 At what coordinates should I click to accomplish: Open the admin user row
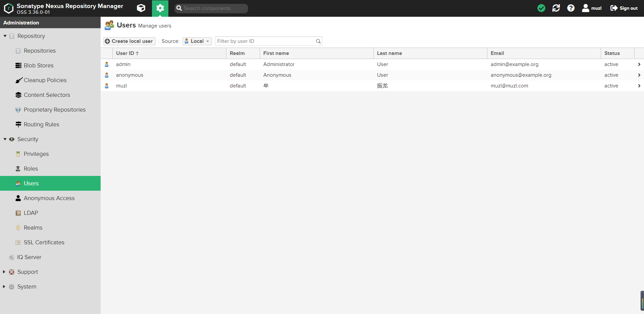(x=372, y=64)
